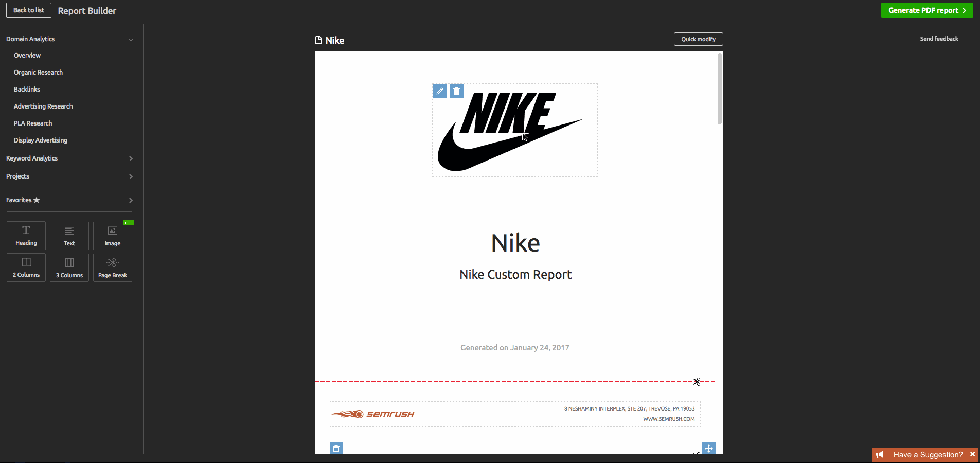Click the SEMrush logo in the header
Screen dimensions: 980x463
tap(373, 414)
